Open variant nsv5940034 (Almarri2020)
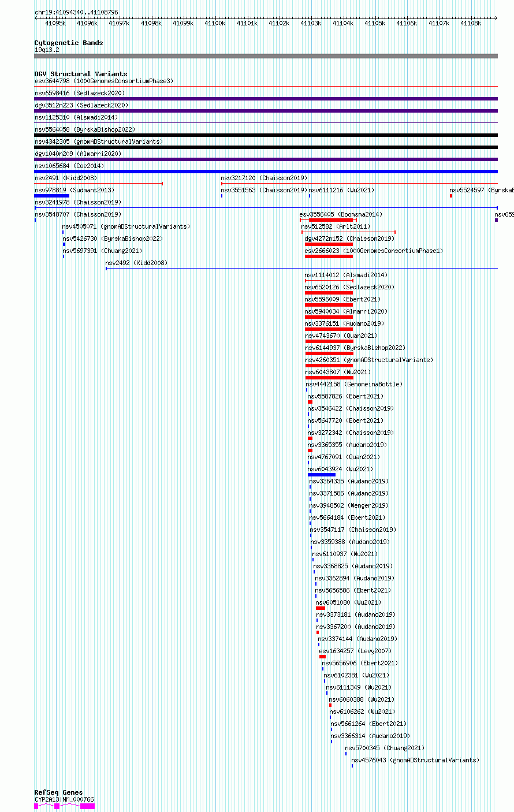 [346, 311]
